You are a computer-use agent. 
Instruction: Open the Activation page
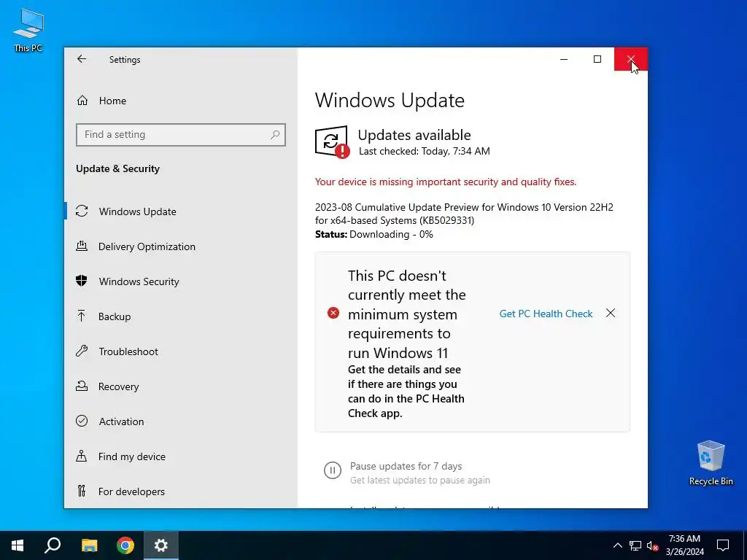181,421
